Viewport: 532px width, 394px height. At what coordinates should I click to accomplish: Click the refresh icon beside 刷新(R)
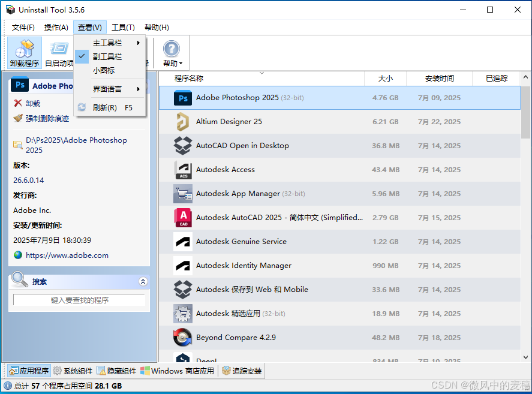pyautogui.click(x=82, y=107)
